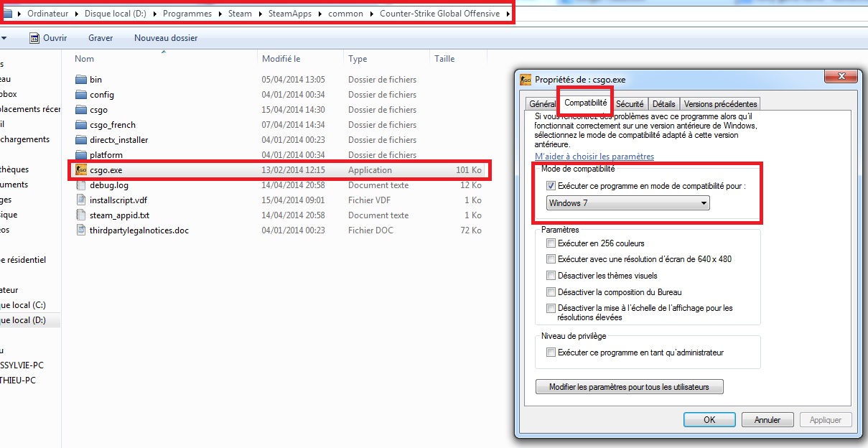Viewport: 868px width, 448px height.
Task: Open 'M'aider à choisir les paramètres' link
Action: pyautogui.click(x=594, y=157)
